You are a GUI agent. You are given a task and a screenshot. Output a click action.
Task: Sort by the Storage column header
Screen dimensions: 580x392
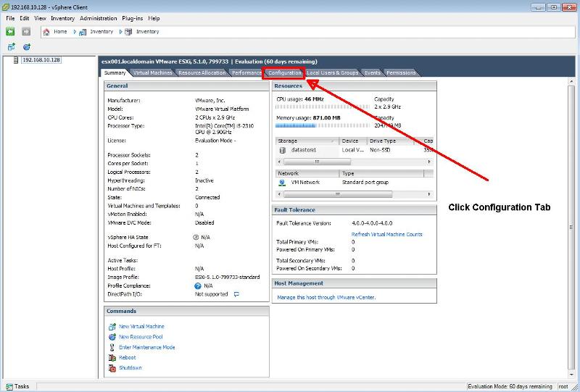(307, 141)
